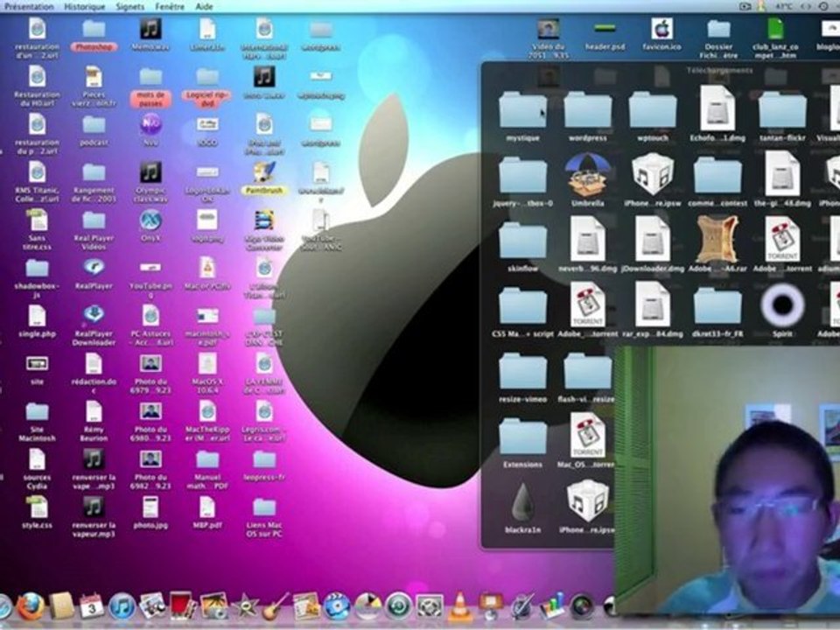Select single.php file on desktop

pyautogui.click(x=37, y=316)
